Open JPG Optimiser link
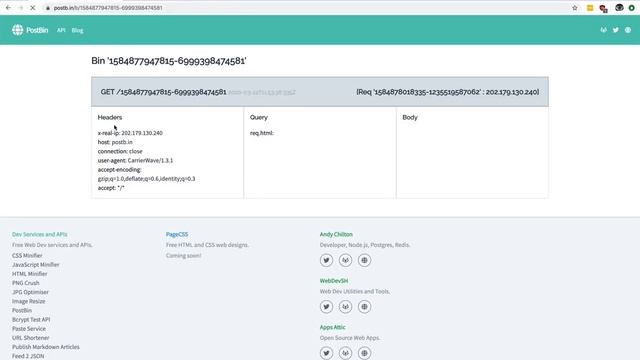The width and height of the screenshot is (640, 360). coord(30,292)
